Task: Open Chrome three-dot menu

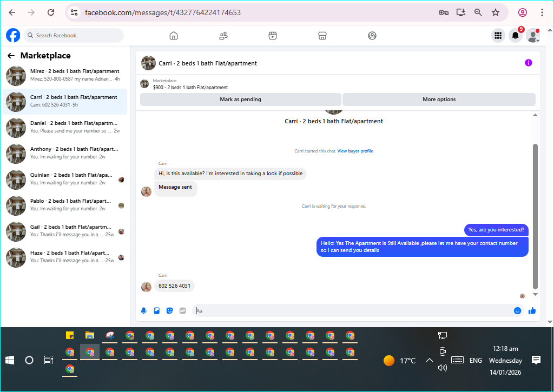Action: coord(542,12)
